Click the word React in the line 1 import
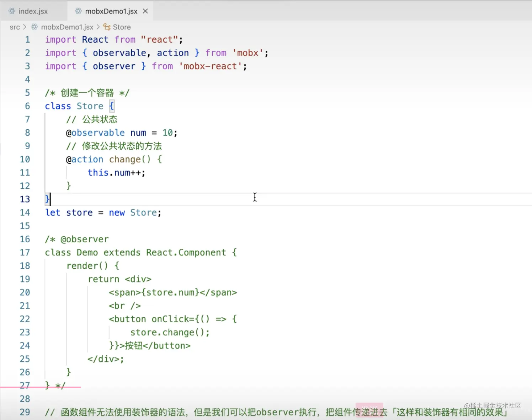 [x=95, y=39]
